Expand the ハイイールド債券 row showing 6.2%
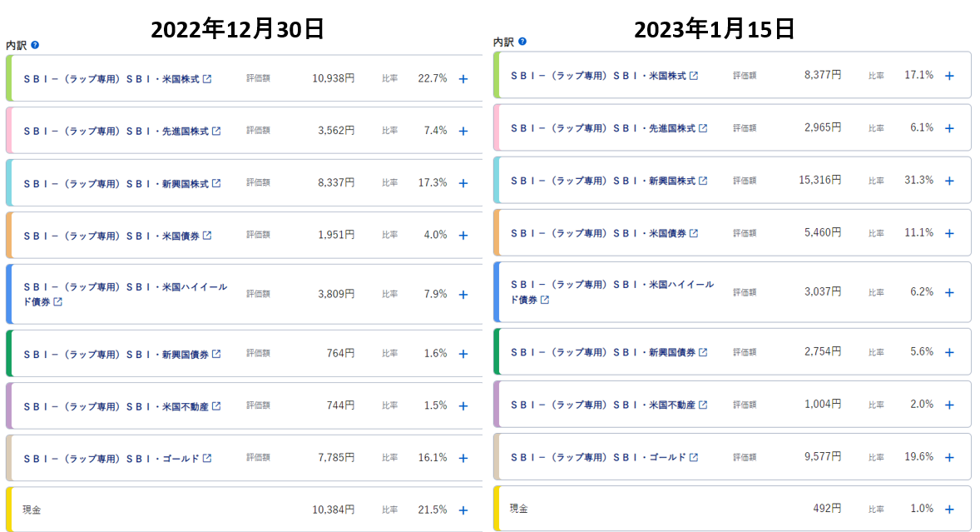Screen dimensions: 980x532 (949, 292)
